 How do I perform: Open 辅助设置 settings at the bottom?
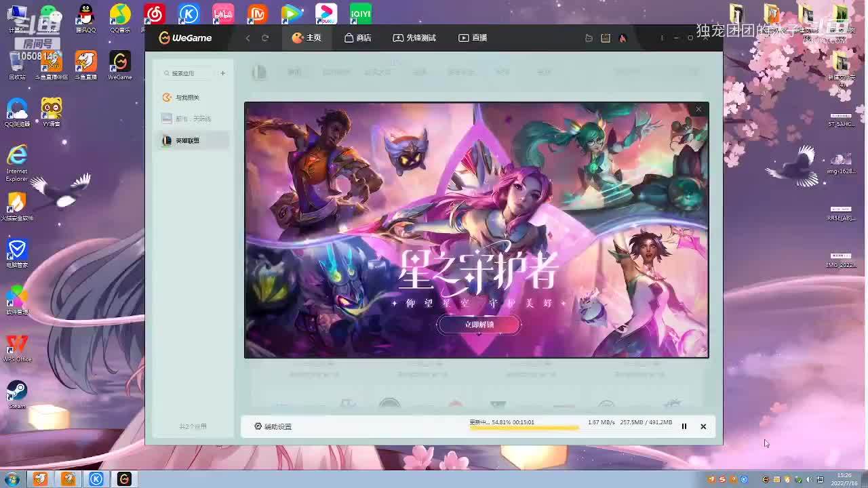273,426
